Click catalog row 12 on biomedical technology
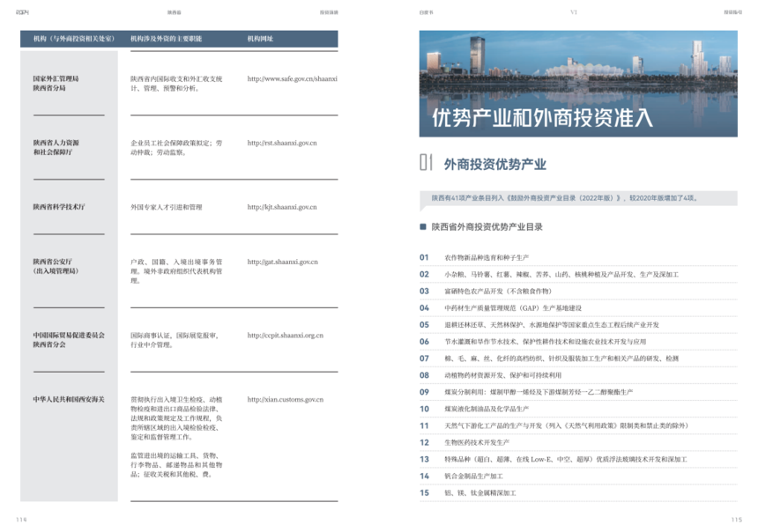The height and width of the screenshot is (532, 758). tap(578, 443)
